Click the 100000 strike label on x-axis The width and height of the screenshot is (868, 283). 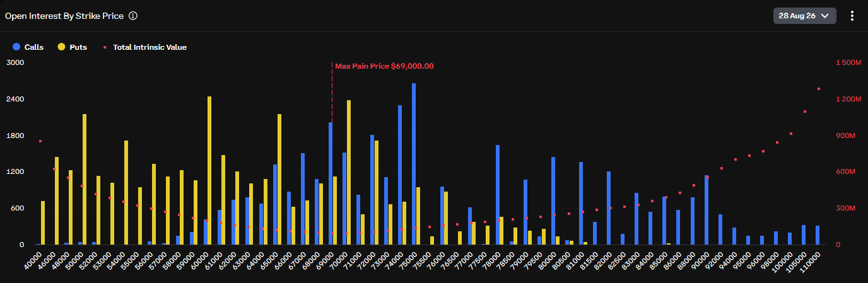782,262
